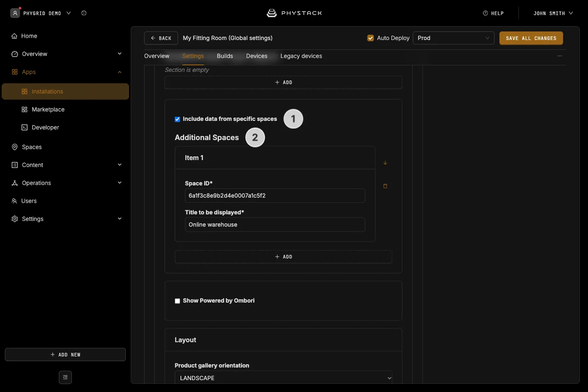588x392 pixels.
Task: Click the Marketplace icon in sidebar
Action: click(24, 109)
